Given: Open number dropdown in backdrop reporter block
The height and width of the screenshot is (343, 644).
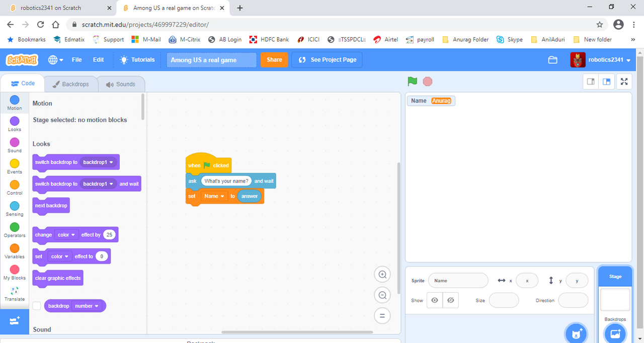Looking at the screenshot, I should click(87, 306).
